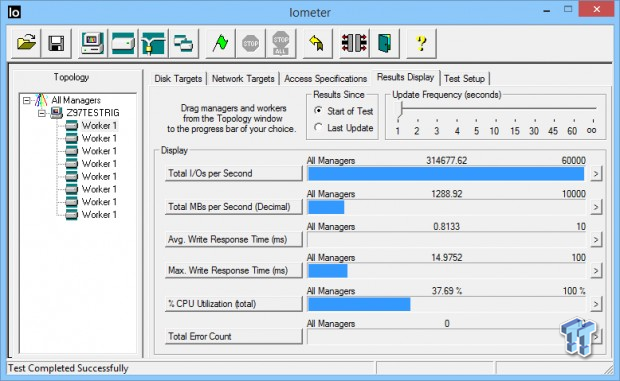Viewport: 620px width, 381px height.
Task: Select Start of Test under Results Since
Action: [318, 111]
